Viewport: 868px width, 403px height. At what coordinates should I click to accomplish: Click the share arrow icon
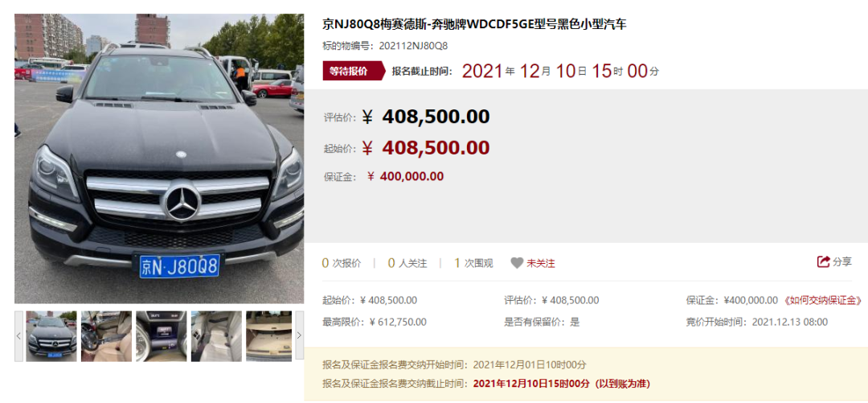point(823,261)
